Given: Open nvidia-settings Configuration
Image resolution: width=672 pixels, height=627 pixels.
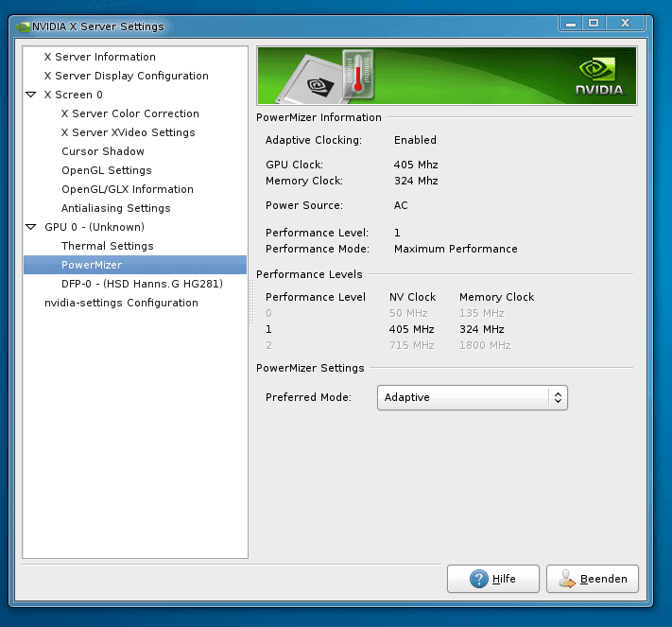Looking at the screenshot, I should coord(121,303).
